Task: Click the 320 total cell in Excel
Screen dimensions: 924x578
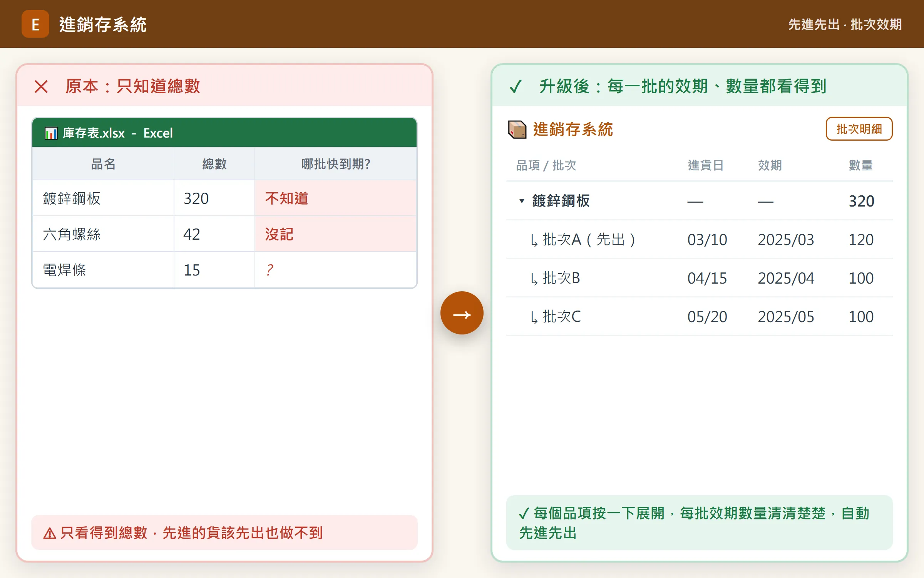Action: (x=214, y=198)
